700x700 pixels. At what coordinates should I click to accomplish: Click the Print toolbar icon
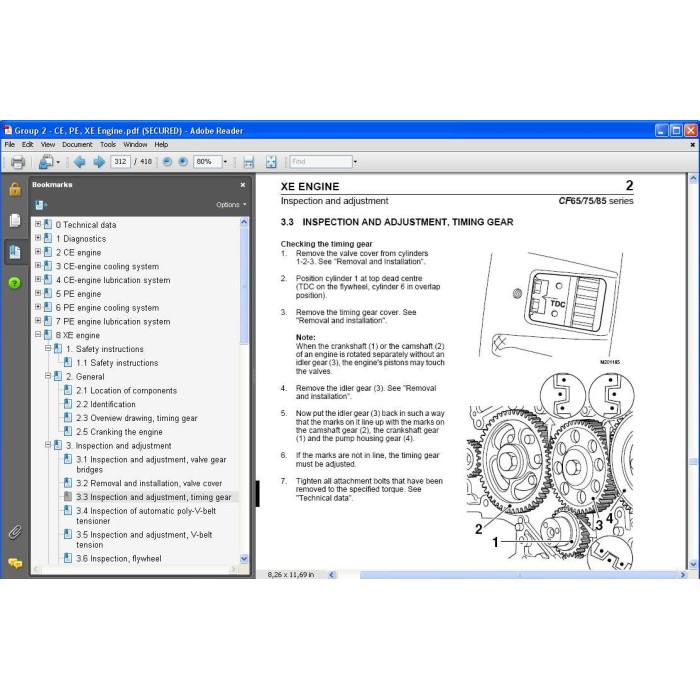point(17,162)
